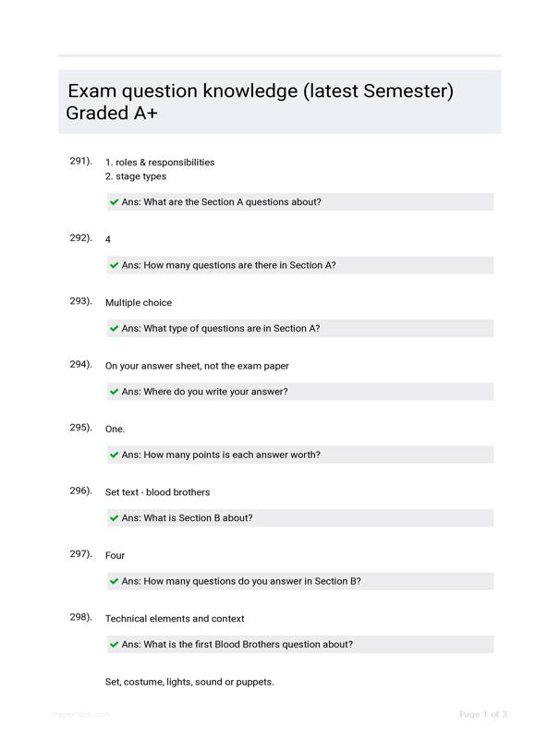Click the checkmark beside 'What is Section B about?'

114,518
